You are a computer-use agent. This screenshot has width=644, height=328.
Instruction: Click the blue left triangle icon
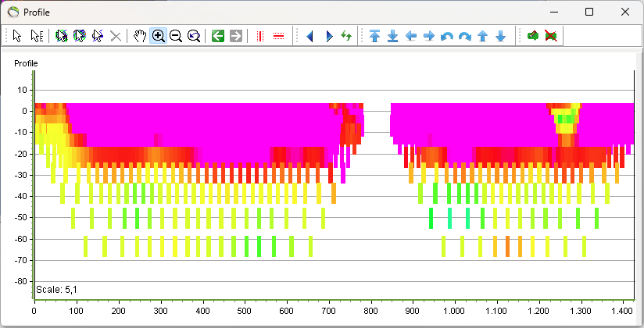coord(310,36)
